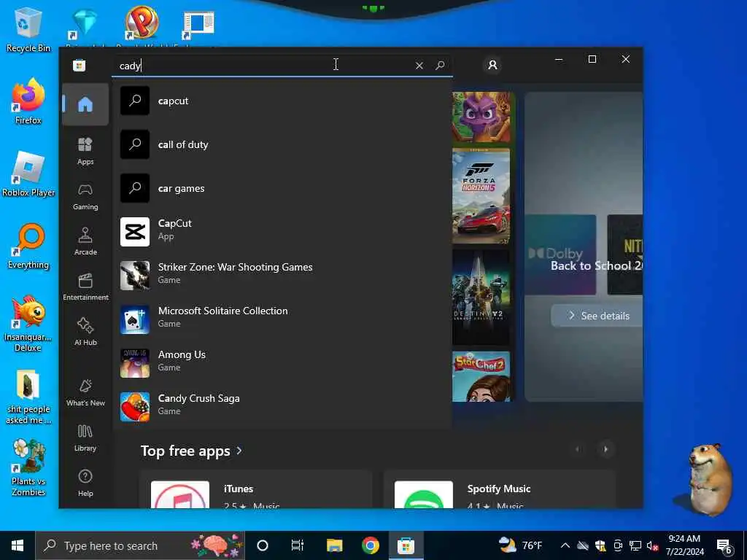The width and height of the screenshot is (747, 560).
Task: Click the CapCut app icon
Action: pos(135,232)
